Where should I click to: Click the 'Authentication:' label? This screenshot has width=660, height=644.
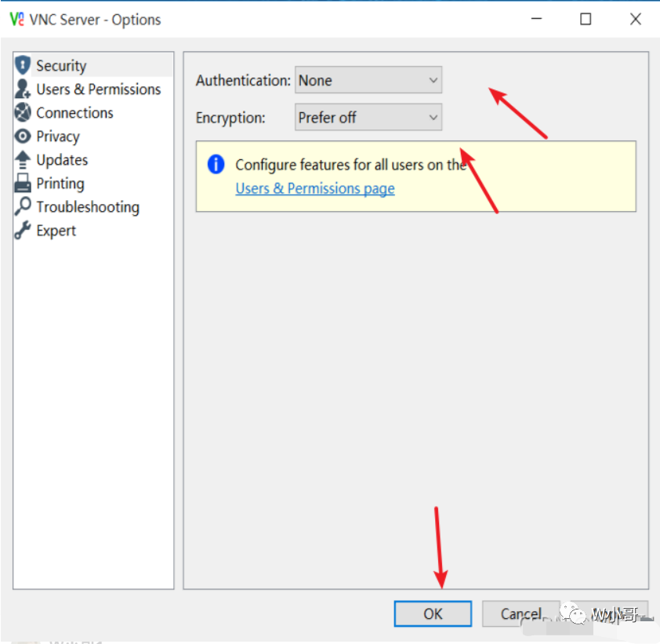(x=243, y=80)
